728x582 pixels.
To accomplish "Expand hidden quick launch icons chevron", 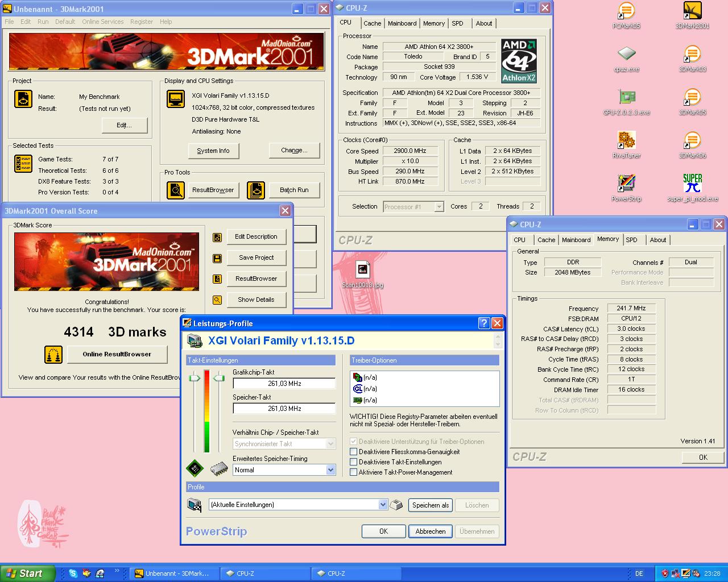I will coord(117,571).
